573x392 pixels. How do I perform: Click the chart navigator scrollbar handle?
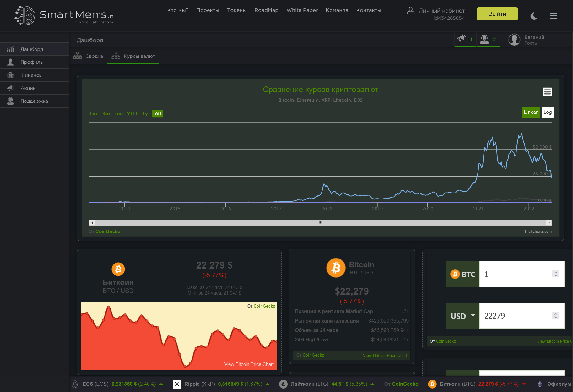[320, 222]
